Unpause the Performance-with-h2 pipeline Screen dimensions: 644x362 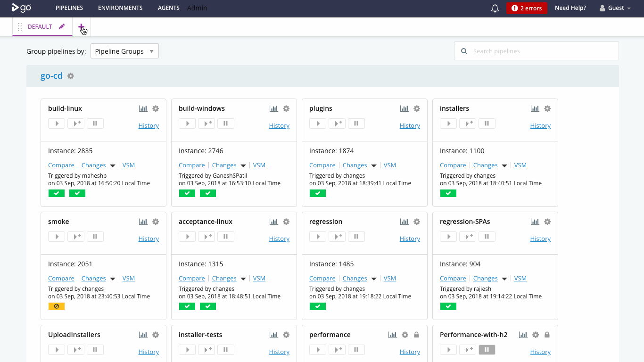[x=487, y=350]
